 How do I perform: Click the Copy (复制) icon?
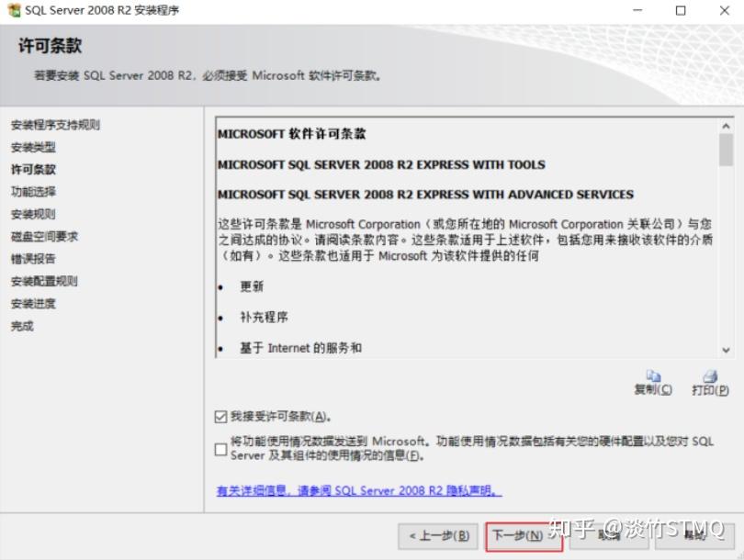click(653, 376)
